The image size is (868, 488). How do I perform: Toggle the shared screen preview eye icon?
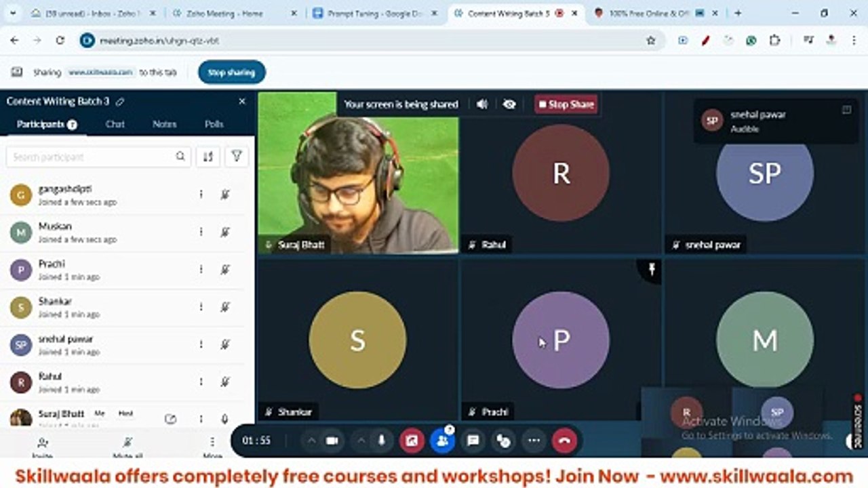tap(509, 104)
